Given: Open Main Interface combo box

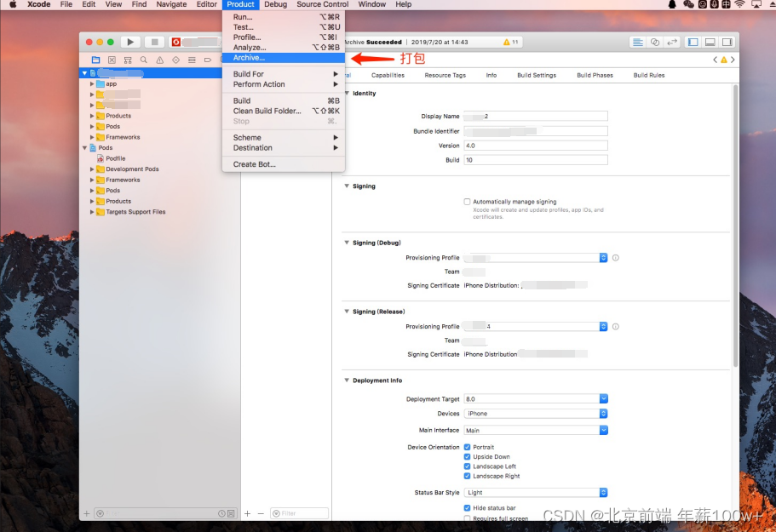Looking at the screenshot, I should pos(536,431).
